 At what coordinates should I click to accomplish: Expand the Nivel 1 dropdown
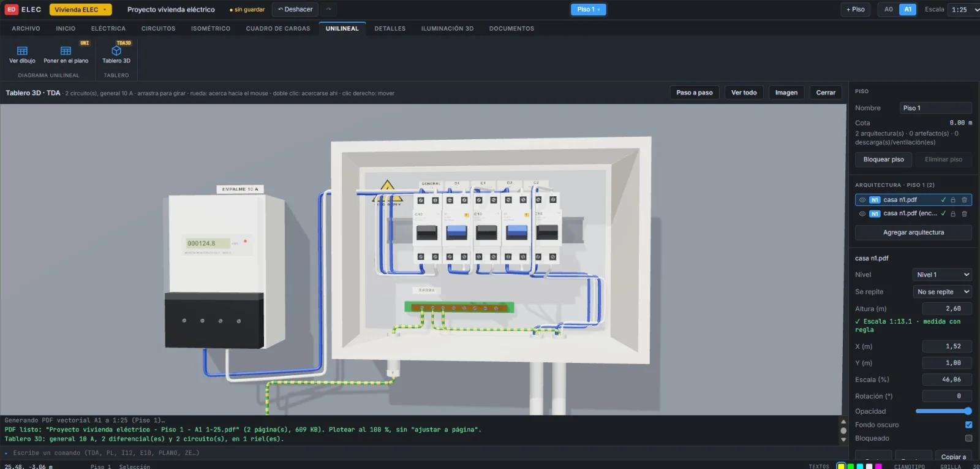(942, 275)
